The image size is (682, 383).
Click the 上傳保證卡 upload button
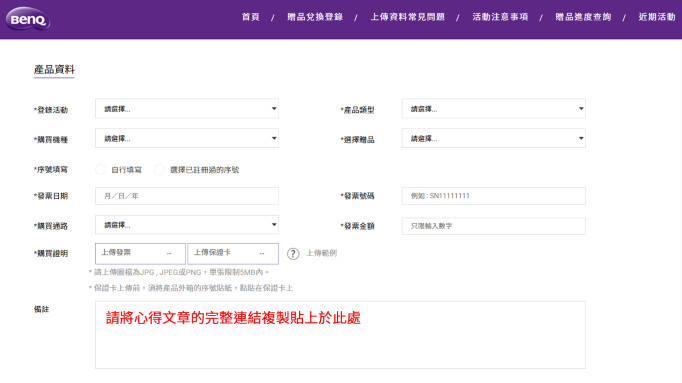pyautogui.click(x=233, y=253)
